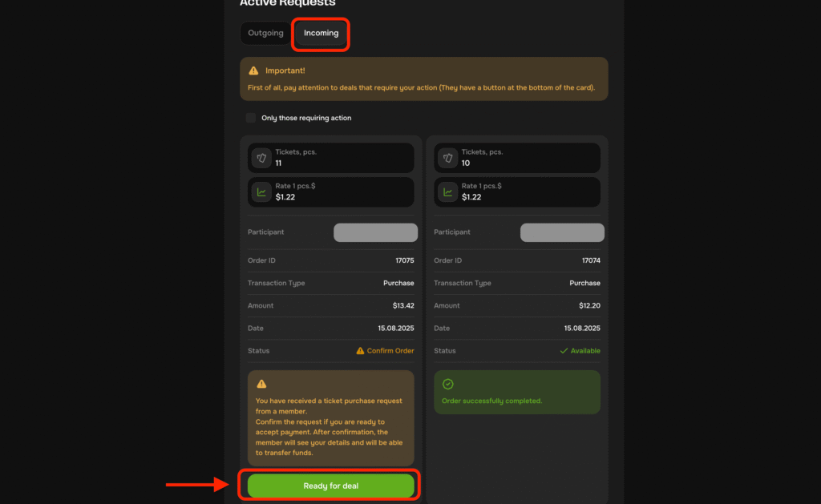Click rate chart icon in the 11-ticket card
821x504 pixels.
pyautogui.click(x=261, y=192)
